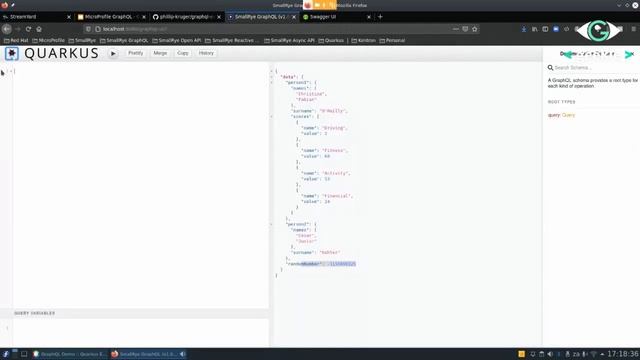The image size is (640, 360).
Task: Click the Copy query button
Action: [x=183, y=53]
